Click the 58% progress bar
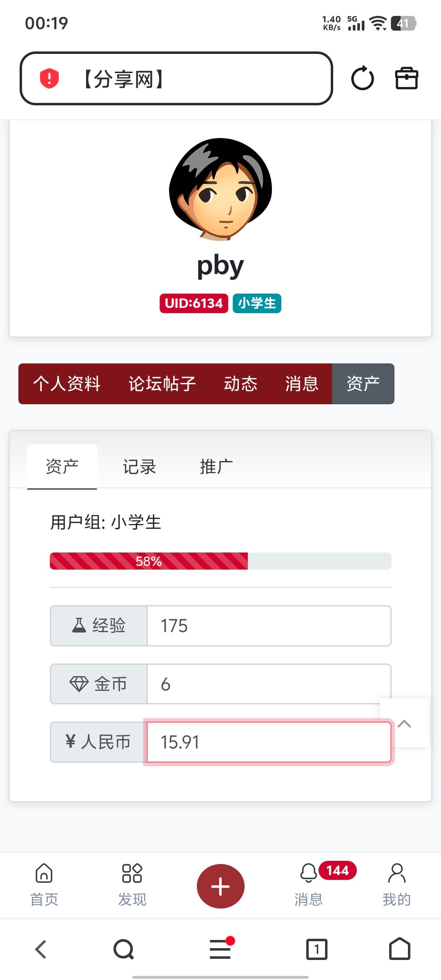This screenshot has height=980, width=441. [220, 561]
